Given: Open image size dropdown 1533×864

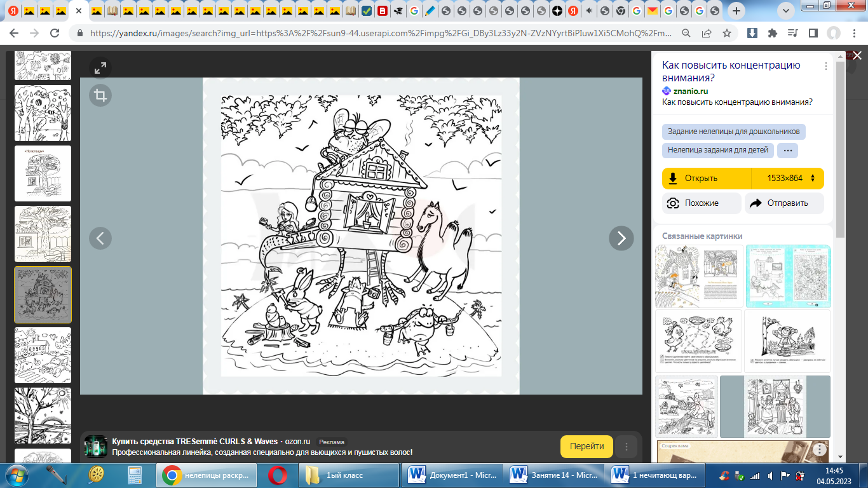Looking at the screenshot, I should coord(788,179).
